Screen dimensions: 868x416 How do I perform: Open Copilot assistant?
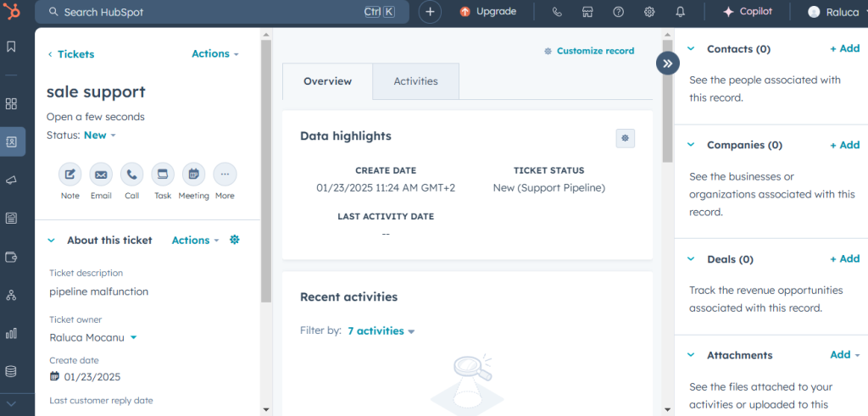tap(748, 12)
